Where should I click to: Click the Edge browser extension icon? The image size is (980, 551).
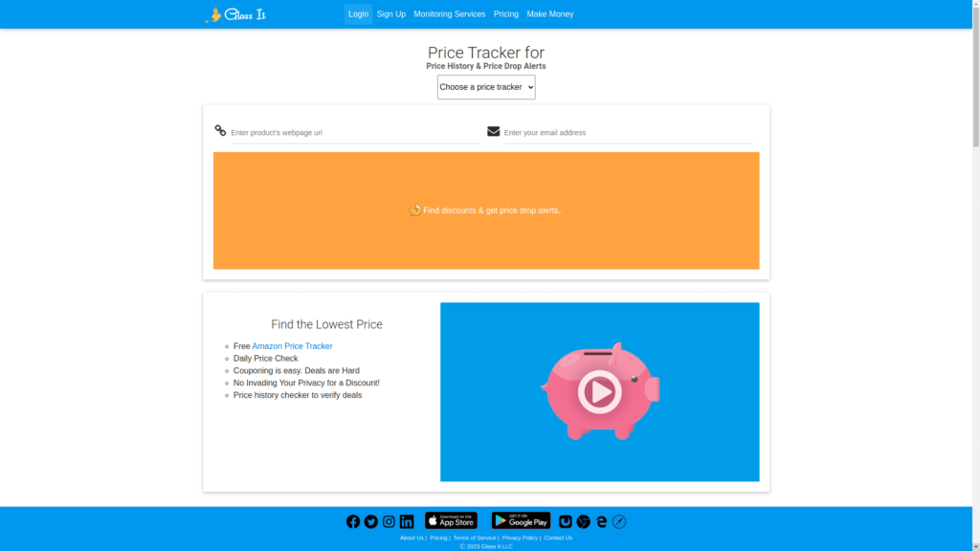point(601,521)
